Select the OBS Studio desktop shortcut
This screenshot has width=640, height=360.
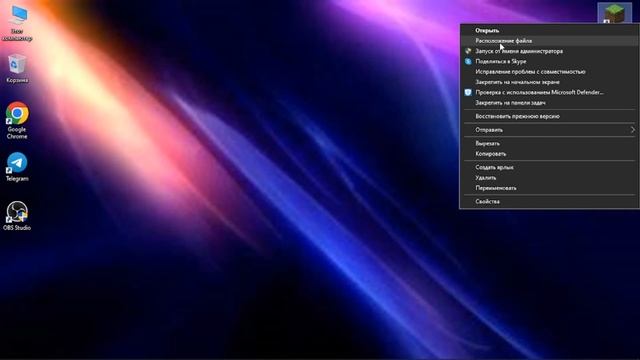pos(17,216)
